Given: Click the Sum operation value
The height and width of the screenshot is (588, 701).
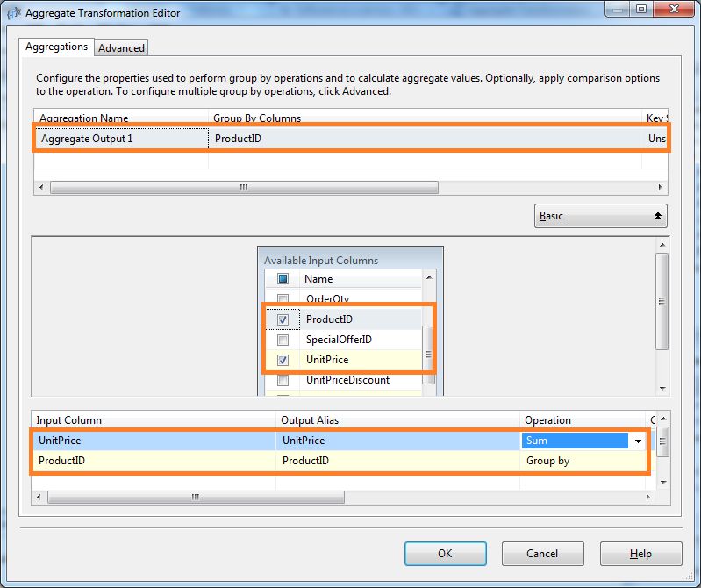Looking at the screenshot, I should [575, 441].
